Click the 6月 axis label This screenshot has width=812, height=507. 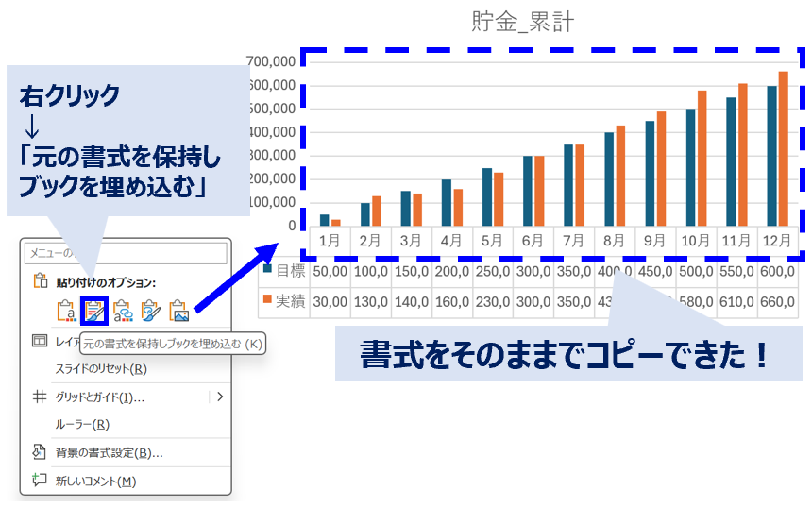533,241
